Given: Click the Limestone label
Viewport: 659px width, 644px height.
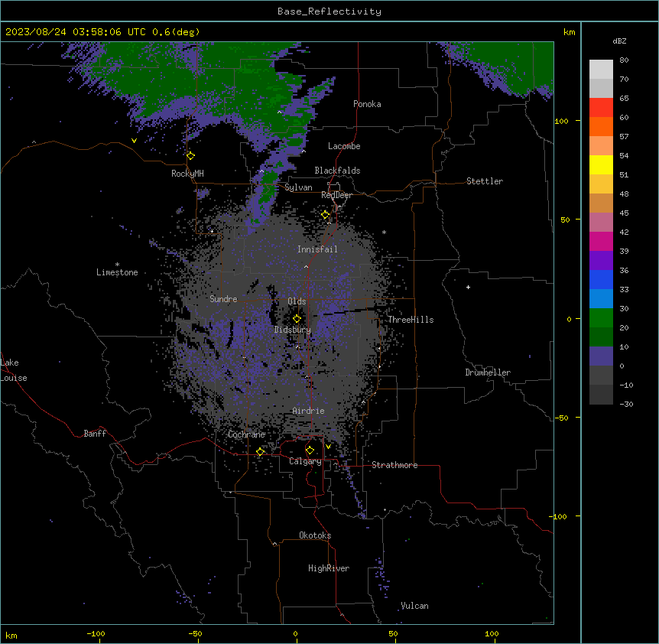Looking at the screenshot, I should [x=117, y=272].
